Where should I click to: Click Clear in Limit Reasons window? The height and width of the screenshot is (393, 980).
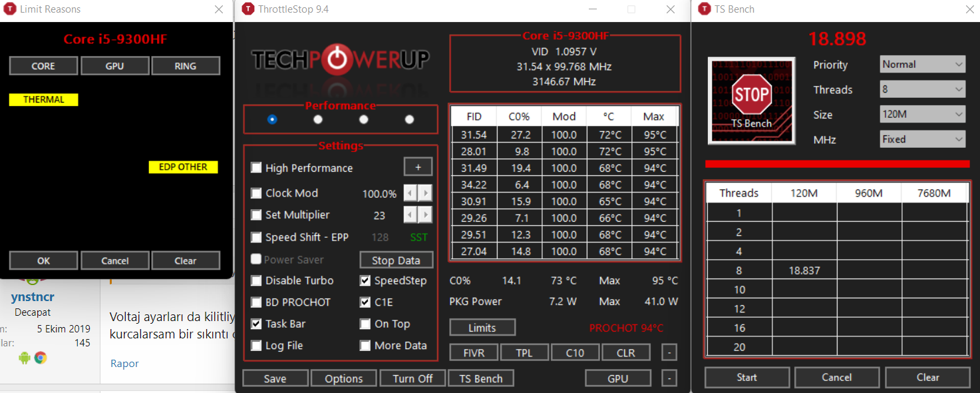(x=186, y=260)
